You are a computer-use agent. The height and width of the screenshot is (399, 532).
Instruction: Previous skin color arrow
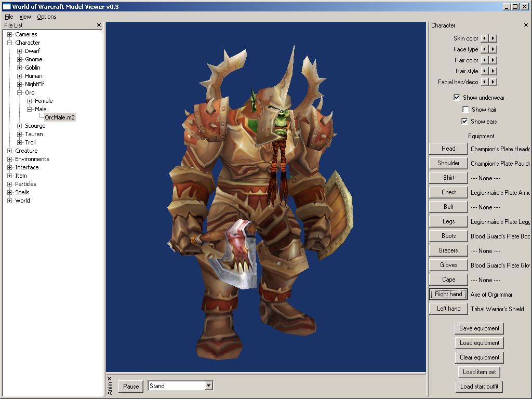point(485,38)
